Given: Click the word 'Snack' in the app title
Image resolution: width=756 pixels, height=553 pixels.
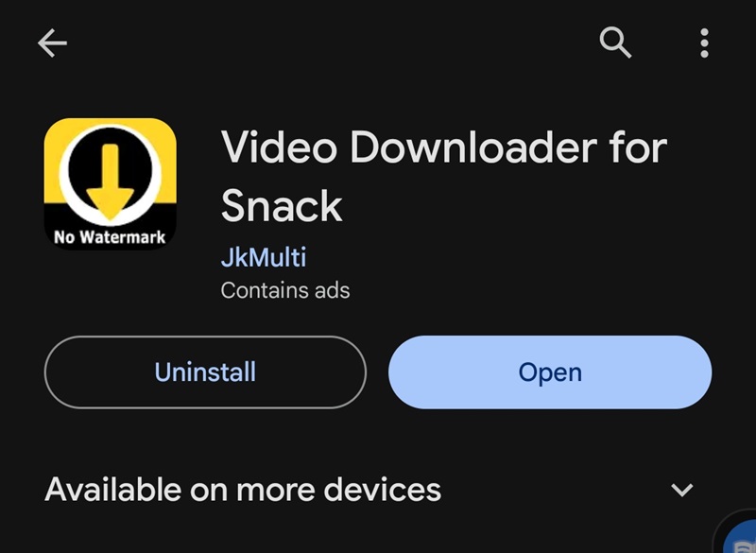Looking at the screenshot, I should [282, 206].
